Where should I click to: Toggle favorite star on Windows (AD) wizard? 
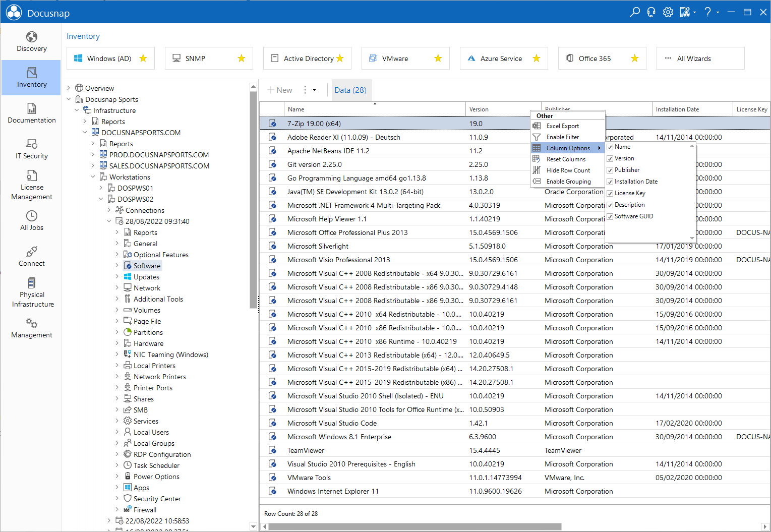(143, 58)
